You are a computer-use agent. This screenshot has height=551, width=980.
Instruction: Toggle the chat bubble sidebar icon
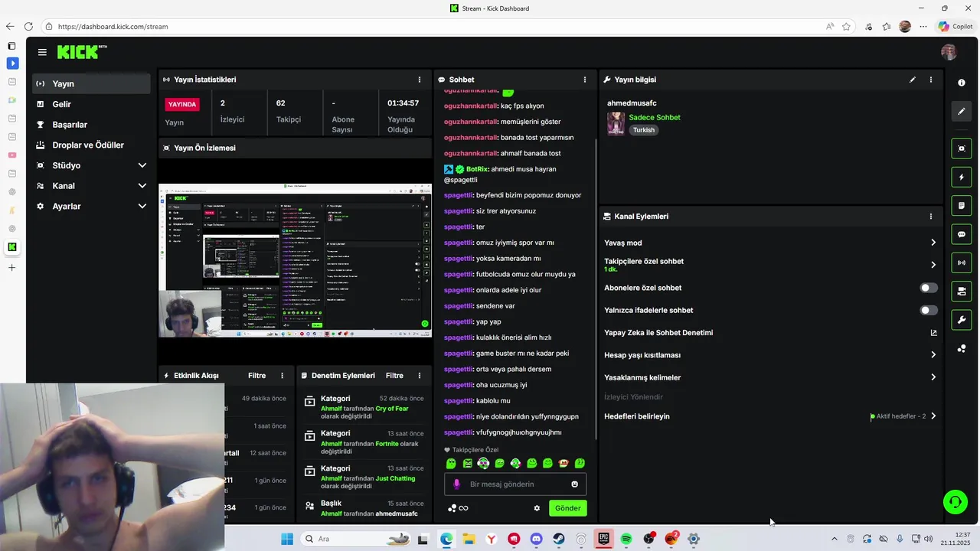coord(962,234)
